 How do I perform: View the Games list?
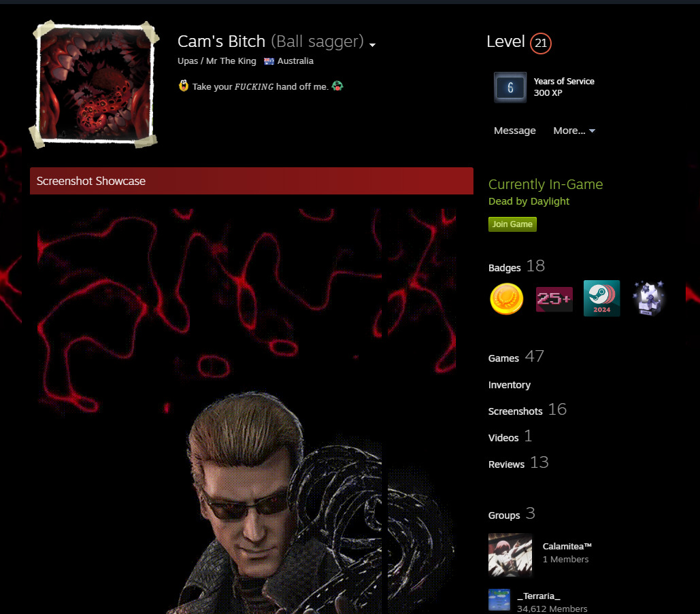pyautogui.click(x=516, y=357)
